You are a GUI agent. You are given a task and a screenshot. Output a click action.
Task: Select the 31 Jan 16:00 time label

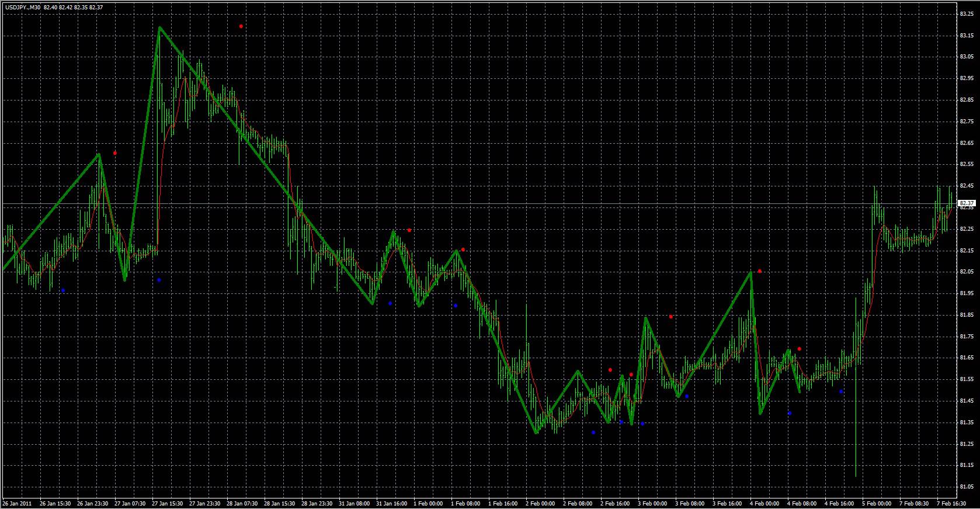coord(392,503)
